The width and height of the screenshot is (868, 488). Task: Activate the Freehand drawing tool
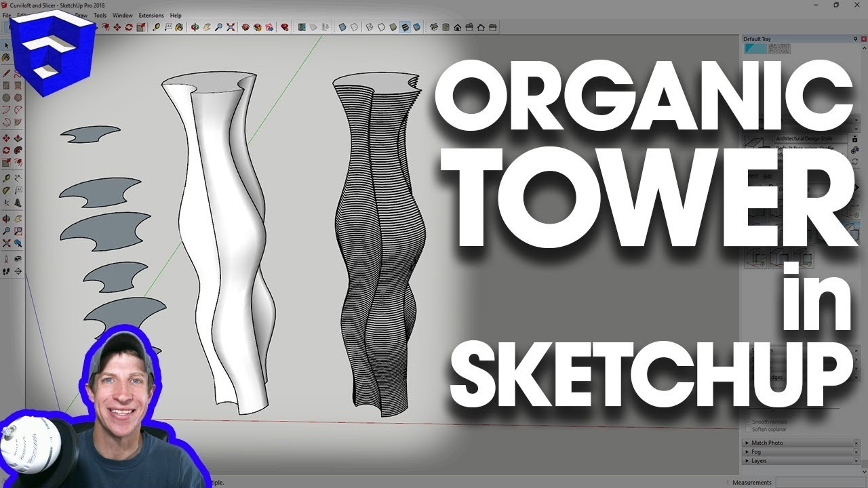click(x=18, y=73)
